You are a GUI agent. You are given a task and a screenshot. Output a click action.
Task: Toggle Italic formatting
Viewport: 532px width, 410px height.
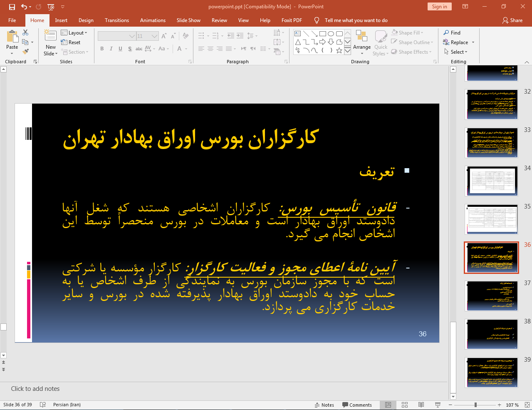pyautogui.click(x=111, y=49)
